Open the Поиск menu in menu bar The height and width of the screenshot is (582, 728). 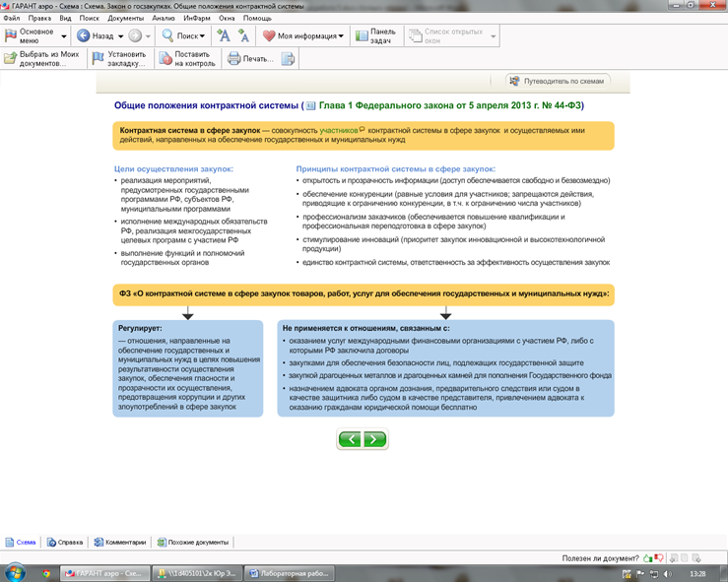[x=89, y=18]
